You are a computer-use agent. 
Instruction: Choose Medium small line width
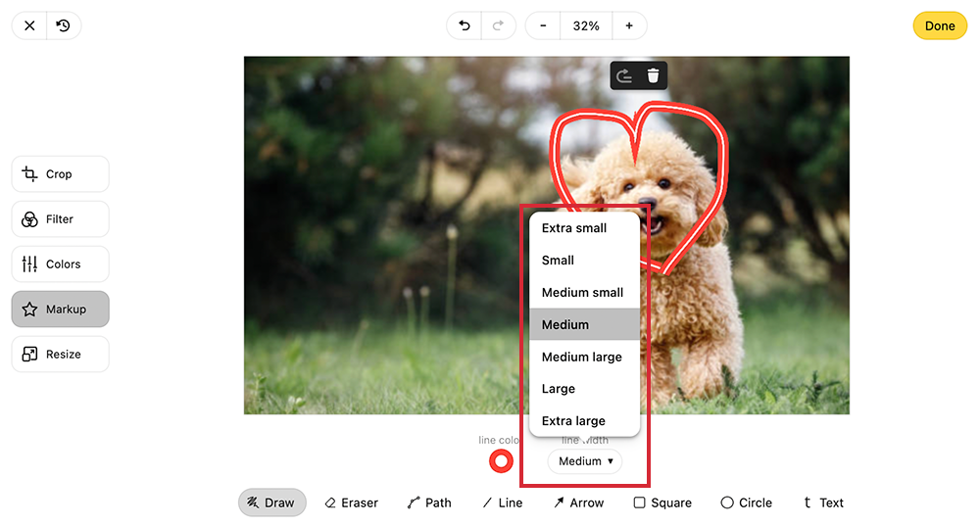pos(584,292)
